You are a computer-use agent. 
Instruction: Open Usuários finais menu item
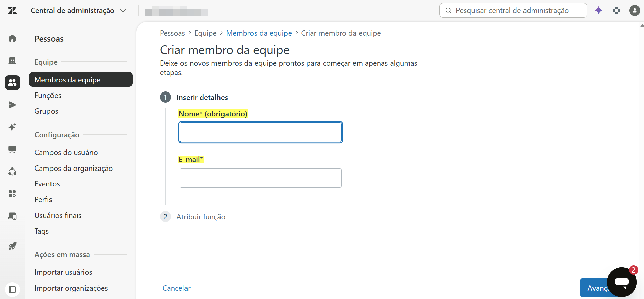pyautogui.click(x=58, y=216)
